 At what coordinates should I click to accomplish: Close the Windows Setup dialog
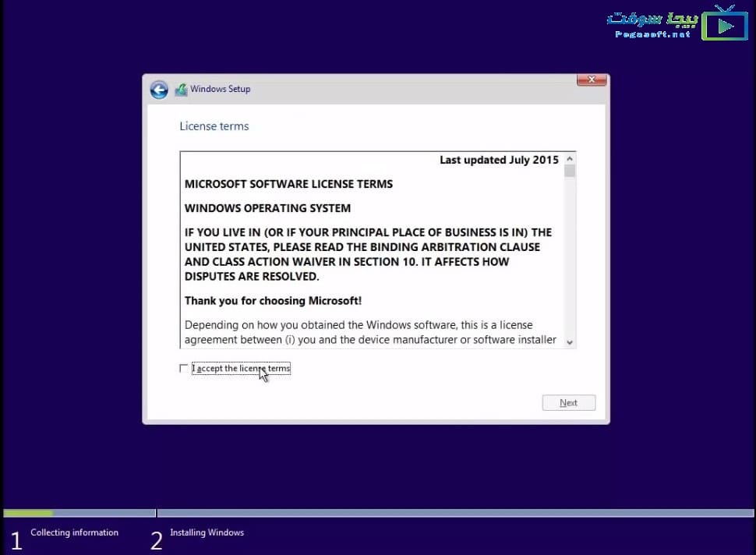pyautogui.click(x=592, y=80)
